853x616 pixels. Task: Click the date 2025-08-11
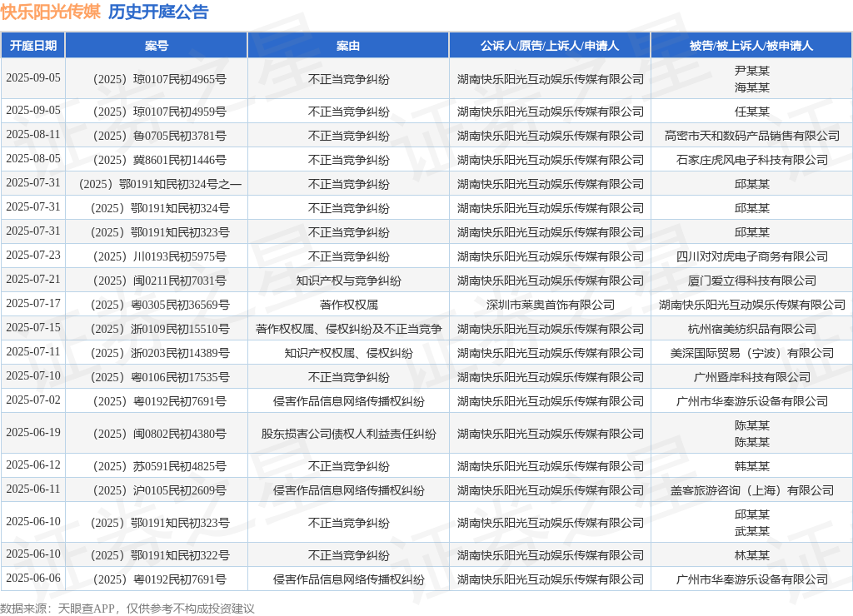[33, 134]
